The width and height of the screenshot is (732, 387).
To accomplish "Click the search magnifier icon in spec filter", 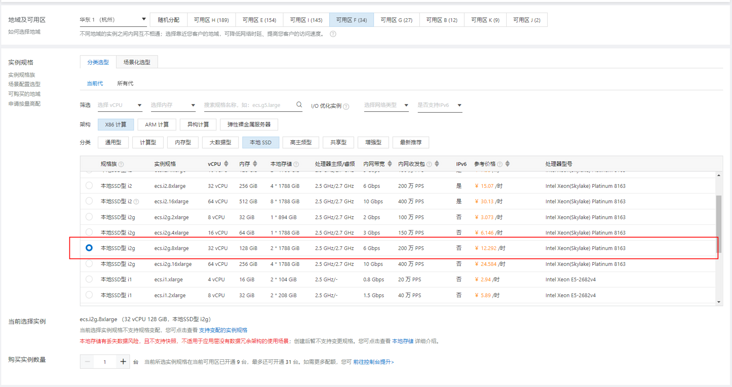I will (x=299, y=105).
